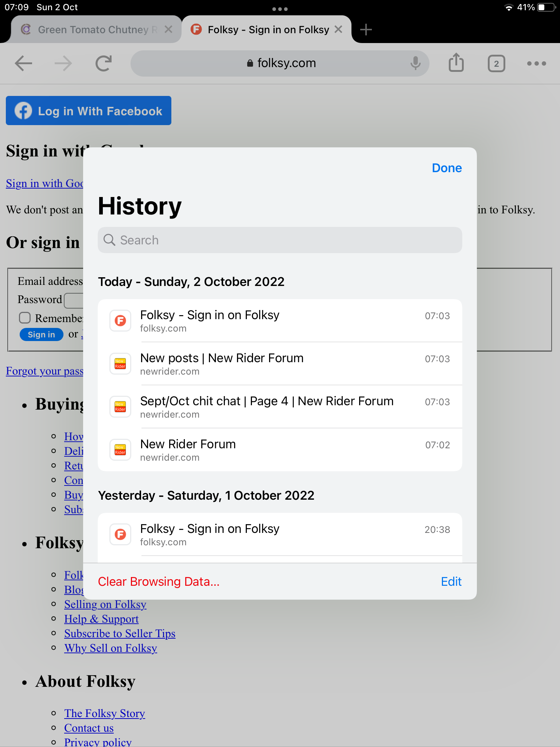The width and height of the screenshot is (560, 747).
Task: Open the tab switcher showing 2 tabs
Action: [496, 63]
